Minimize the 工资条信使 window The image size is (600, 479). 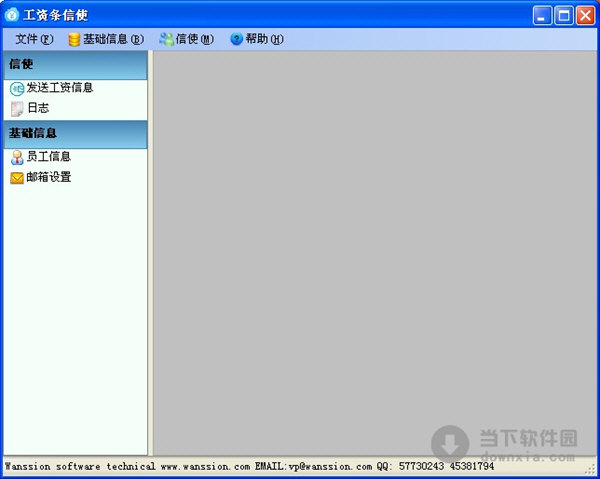pyautogui.click(x=542, y=16)
